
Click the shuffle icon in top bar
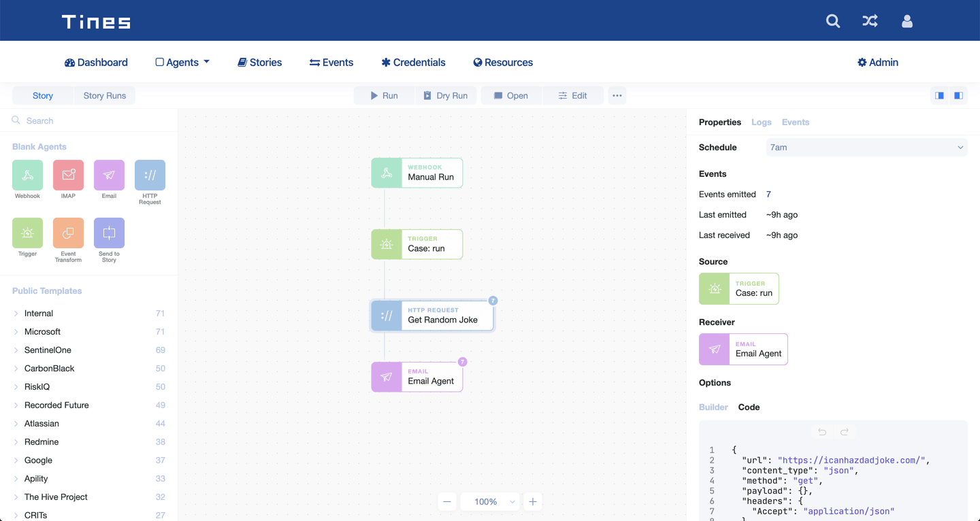click(870, 21)
